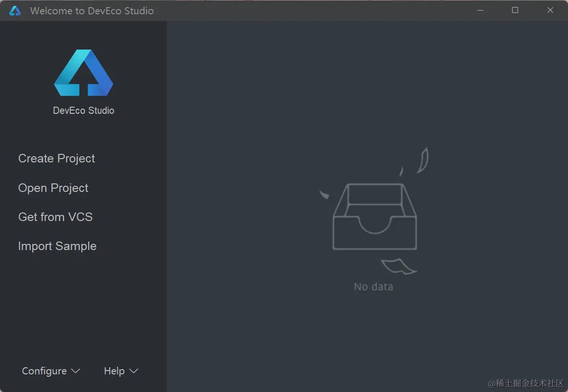Select Get from VCS
This screenshot has width=568, height=392.
coord(55,217)
